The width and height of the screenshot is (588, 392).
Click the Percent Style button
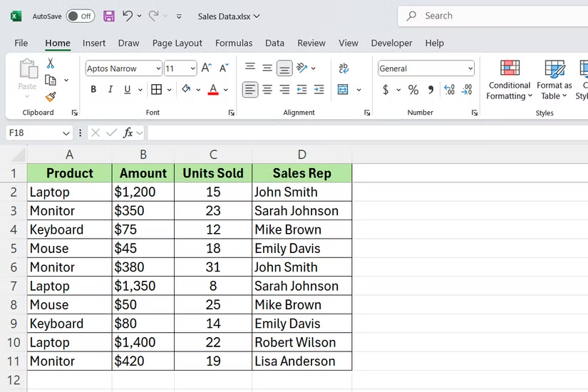point(413,90)
